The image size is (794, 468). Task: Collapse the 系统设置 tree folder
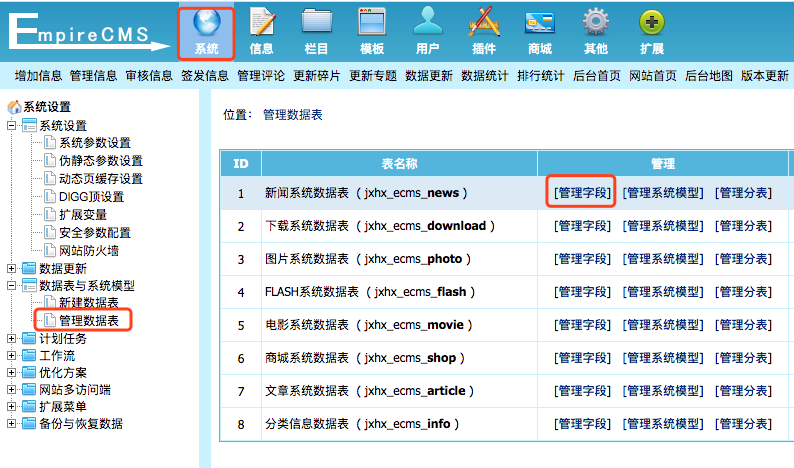pyautogui.click(x=12, y=126)
